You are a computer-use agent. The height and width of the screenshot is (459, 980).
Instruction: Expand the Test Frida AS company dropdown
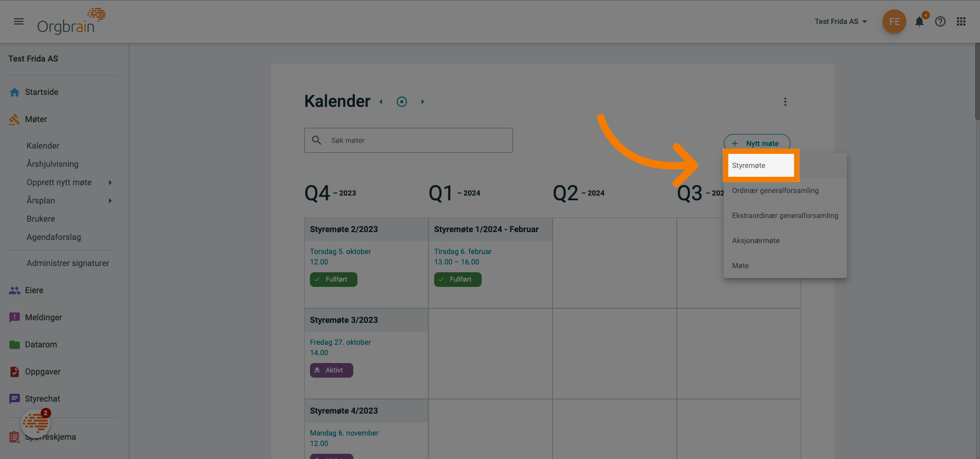[x=841, y=21]
